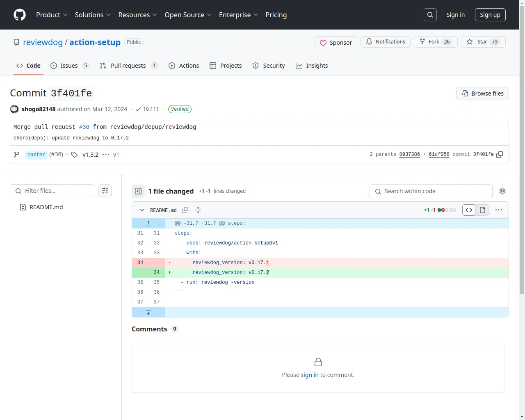Show the tags ellipsis after v1.3.2

tap(106, 155)
